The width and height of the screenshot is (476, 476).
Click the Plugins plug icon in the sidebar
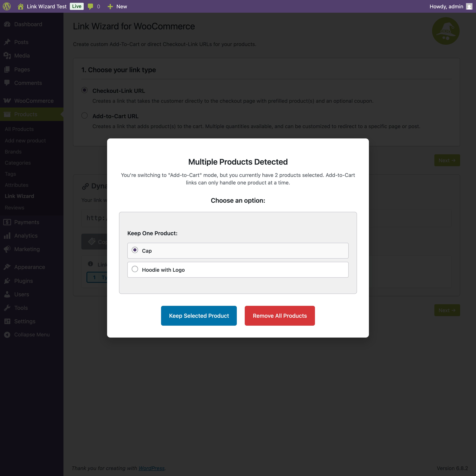pyautogui.click(x=7, y=281)
